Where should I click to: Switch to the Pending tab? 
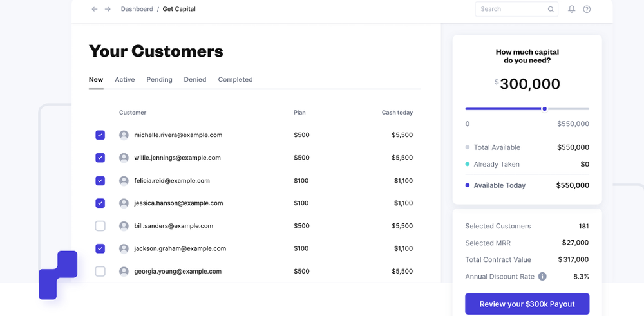pos(159,80)
